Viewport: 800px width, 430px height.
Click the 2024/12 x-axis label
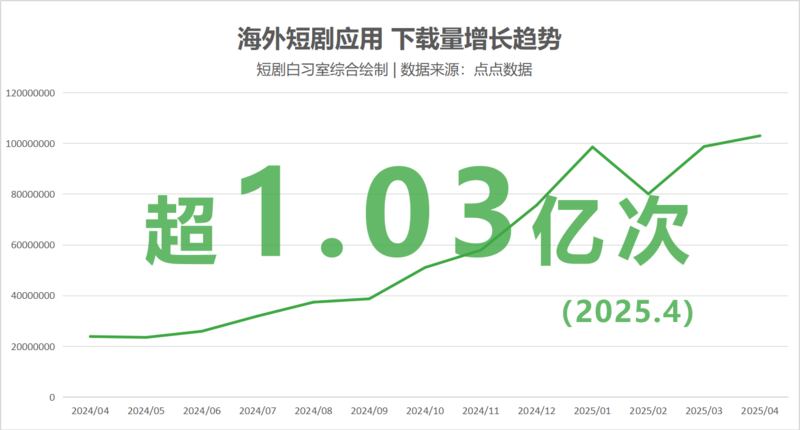pyautogui.click(x=537, y=410)
